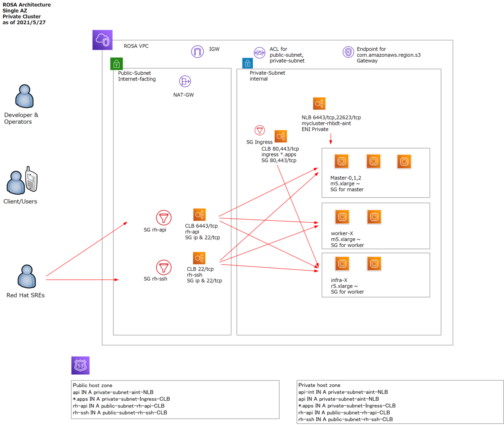Click the "Private-Subnet internal" label

[x=268, y=76]
